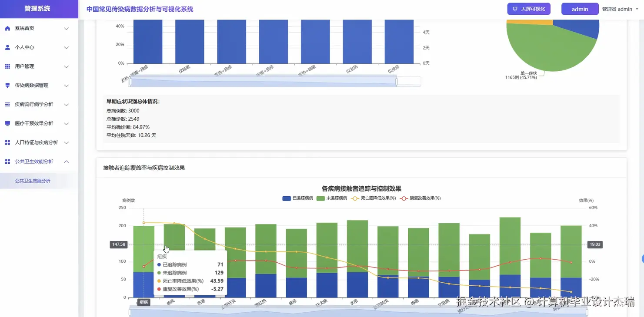
Task: Click the 早期症状识别总体情况 heading
Action: coord(133,102)
